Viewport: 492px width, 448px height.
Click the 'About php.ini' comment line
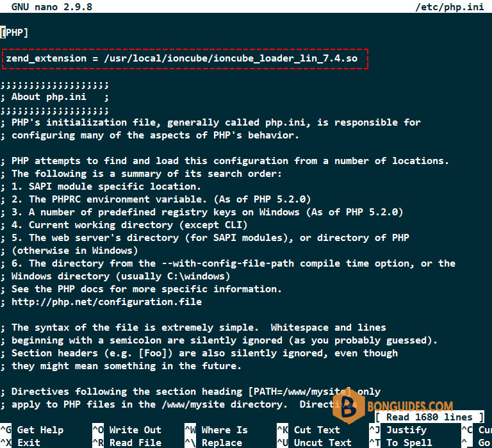point(54,97)
